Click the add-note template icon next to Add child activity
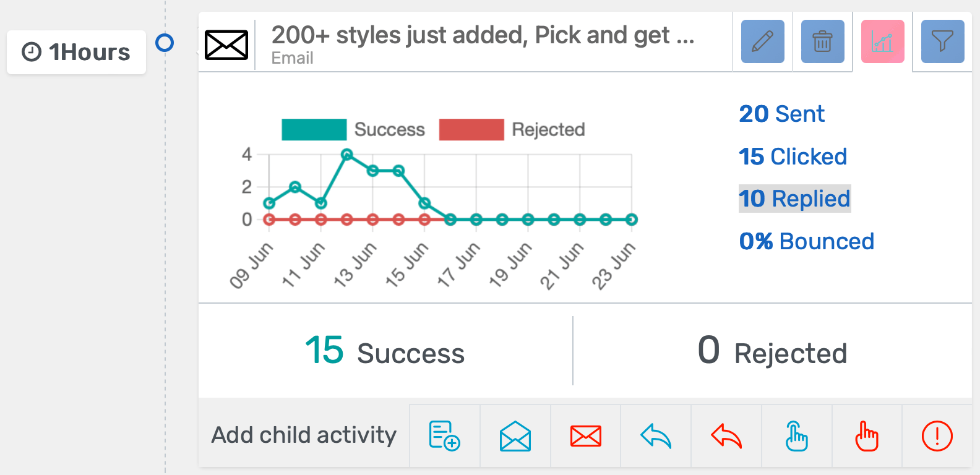Screen dimensions: 980x475 click(444, 435)
